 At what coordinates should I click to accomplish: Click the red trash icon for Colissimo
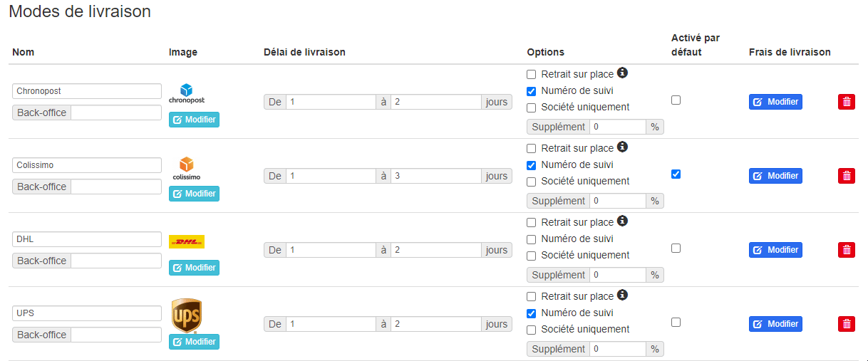(x=846, y=176)
